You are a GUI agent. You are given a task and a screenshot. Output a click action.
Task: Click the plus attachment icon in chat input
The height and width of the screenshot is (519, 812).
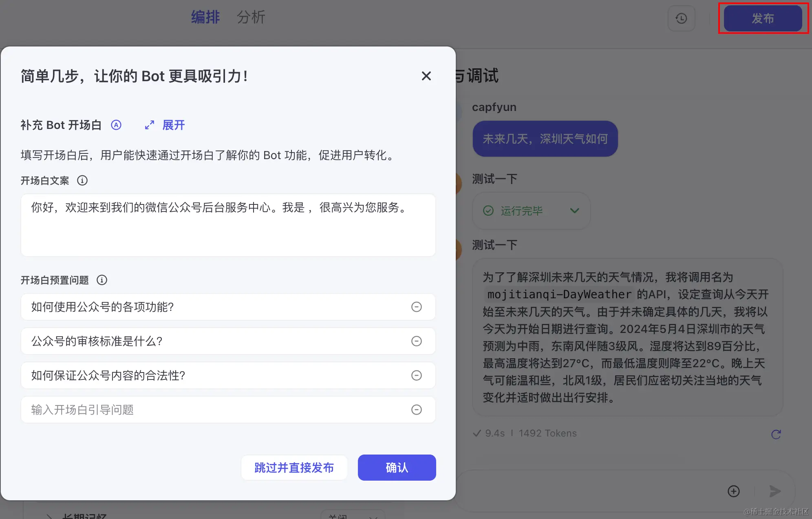tap(733, 491)
